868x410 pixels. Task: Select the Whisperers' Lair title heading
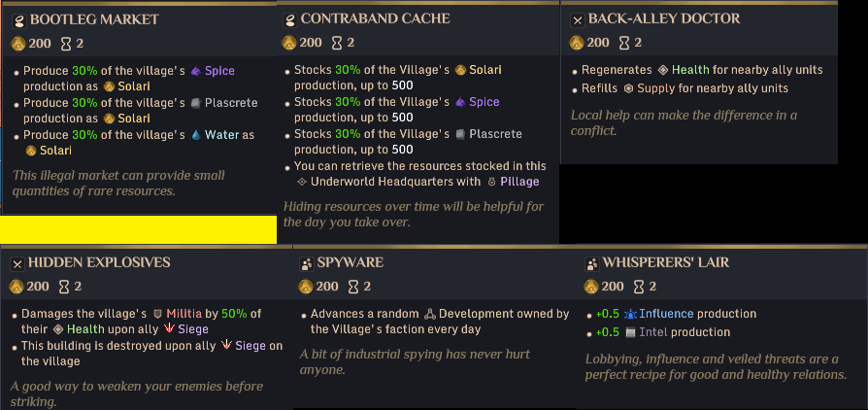pyautogui.click(x=665, y=263)
